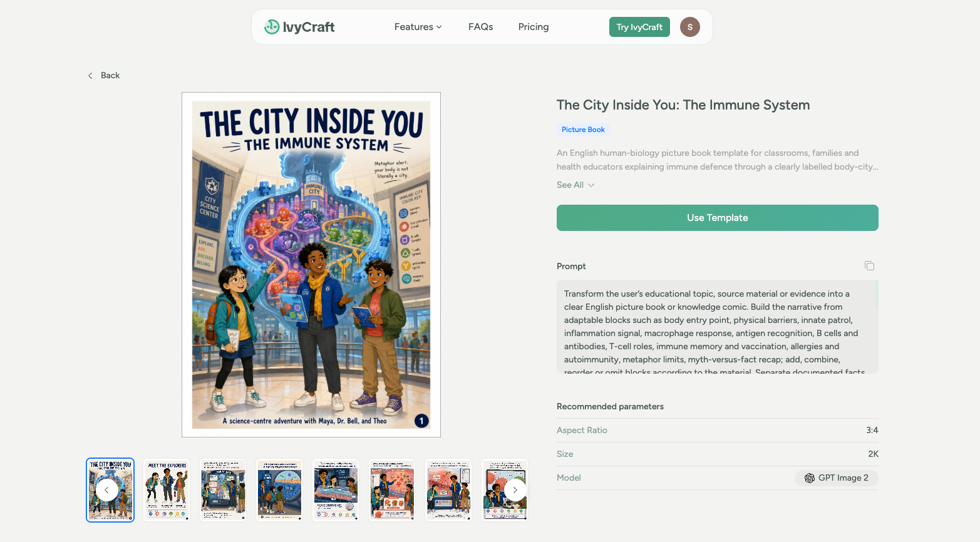The image size is (980, 542).
Task: Click the Back arrow icon
Action: (90, 76)
